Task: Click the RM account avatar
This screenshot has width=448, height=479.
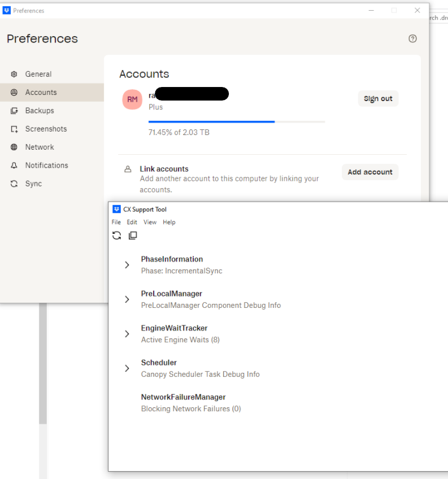Action: pyautogui.click(x=132, y=99)
